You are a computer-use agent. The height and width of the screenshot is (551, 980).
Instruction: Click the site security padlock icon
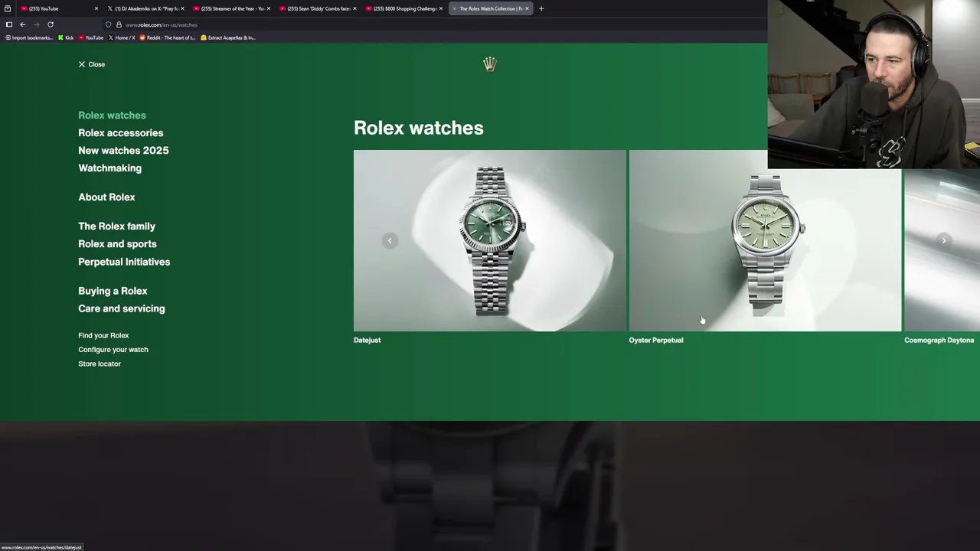pyautogui.click(x=119, y=24)
